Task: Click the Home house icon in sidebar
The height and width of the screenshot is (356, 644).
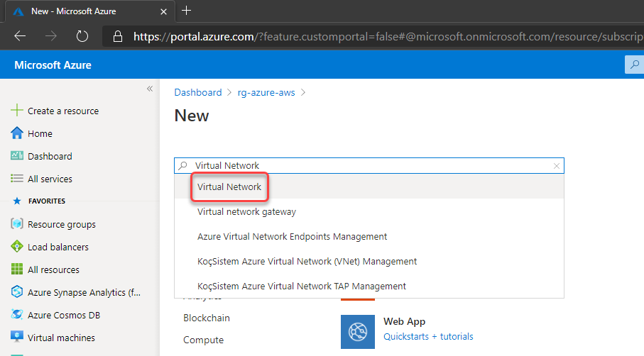Action: (x=17, y=133)
